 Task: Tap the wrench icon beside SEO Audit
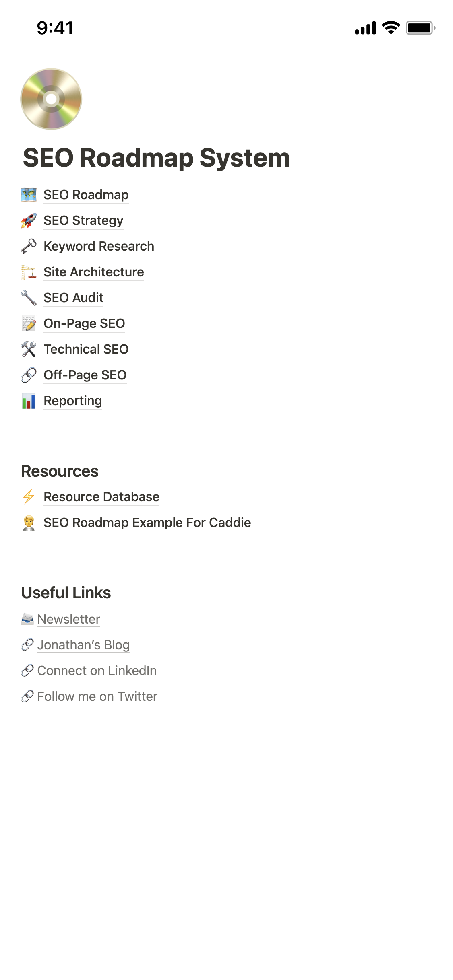click(29, 298)
